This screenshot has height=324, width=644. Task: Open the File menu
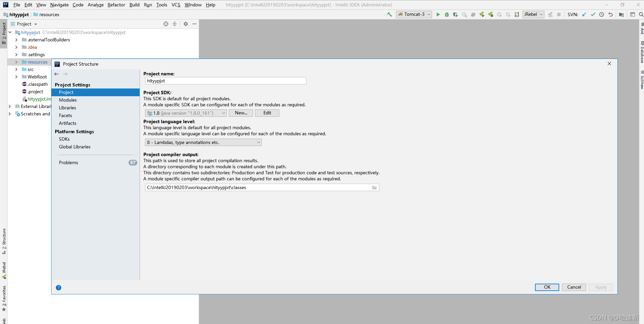coord(17,5)
